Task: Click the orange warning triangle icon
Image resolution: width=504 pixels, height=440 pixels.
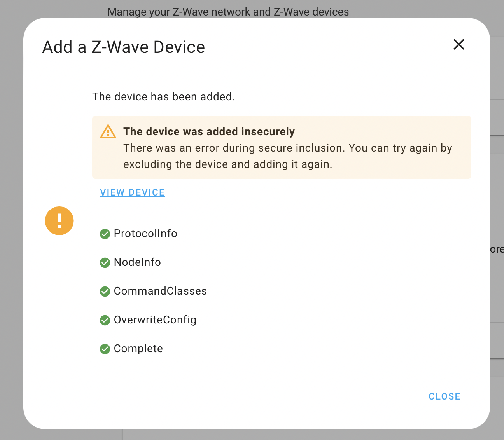Action: pyautogui.click(x=108, y=132)
